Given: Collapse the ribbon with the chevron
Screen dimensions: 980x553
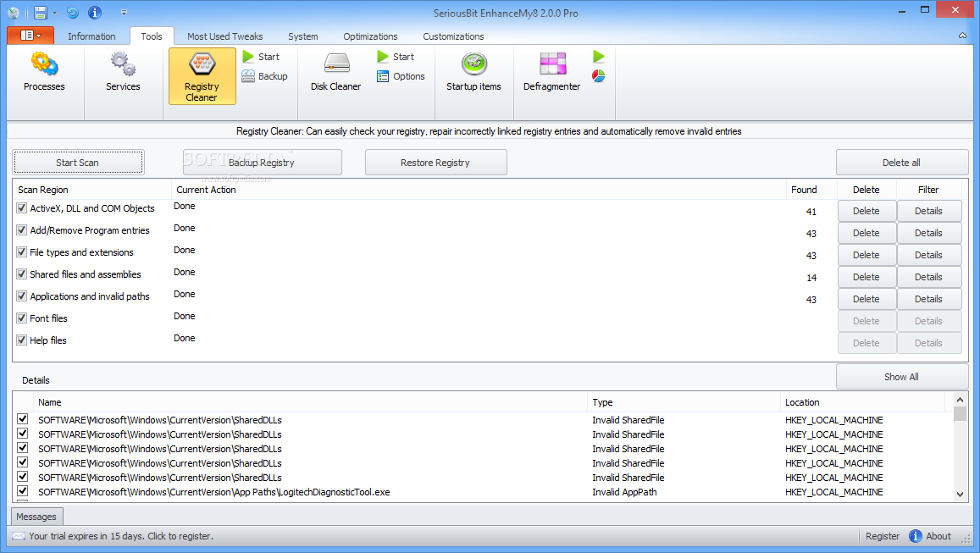Looking at the screenshot, I should click(962, 36).
